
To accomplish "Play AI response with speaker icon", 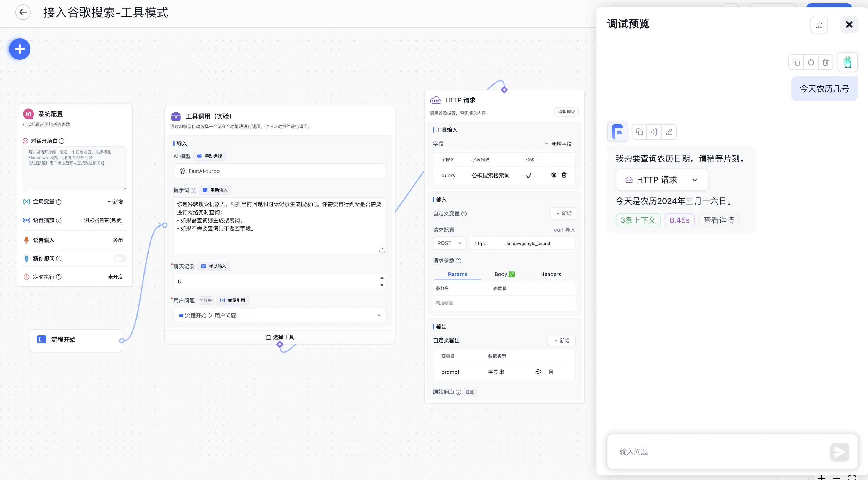I will click(654, 132).
